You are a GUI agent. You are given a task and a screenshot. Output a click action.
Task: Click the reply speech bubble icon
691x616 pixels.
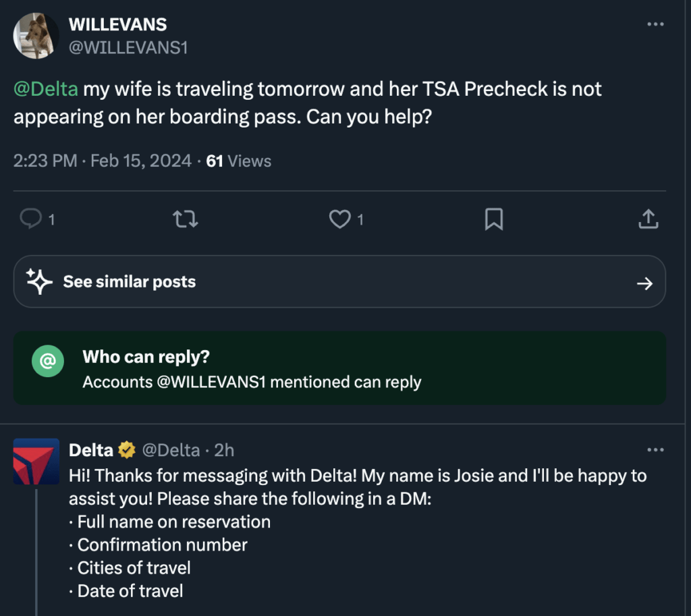click(x=32, y=219)
